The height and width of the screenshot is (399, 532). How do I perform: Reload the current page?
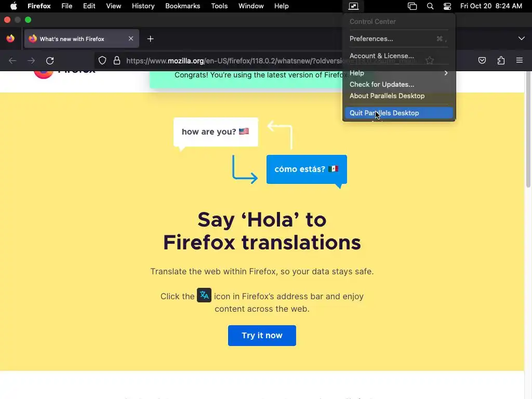[x=50, y=61]
